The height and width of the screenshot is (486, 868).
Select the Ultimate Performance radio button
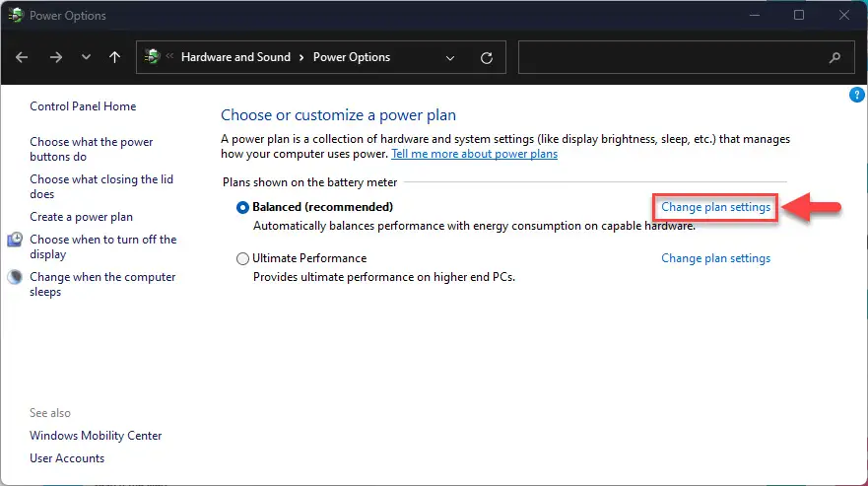coord(242,259)
